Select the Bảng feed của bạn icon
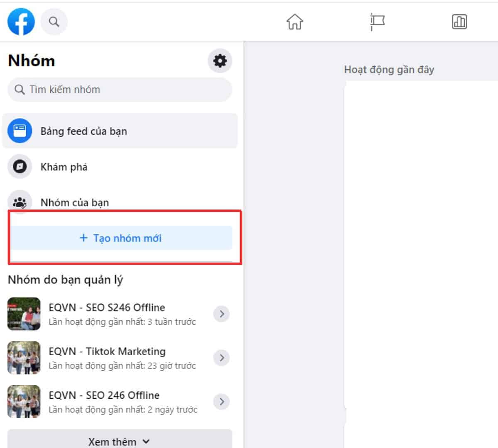Image resolution: width=498 pixels, height=448 pixels. pos(20,131)
